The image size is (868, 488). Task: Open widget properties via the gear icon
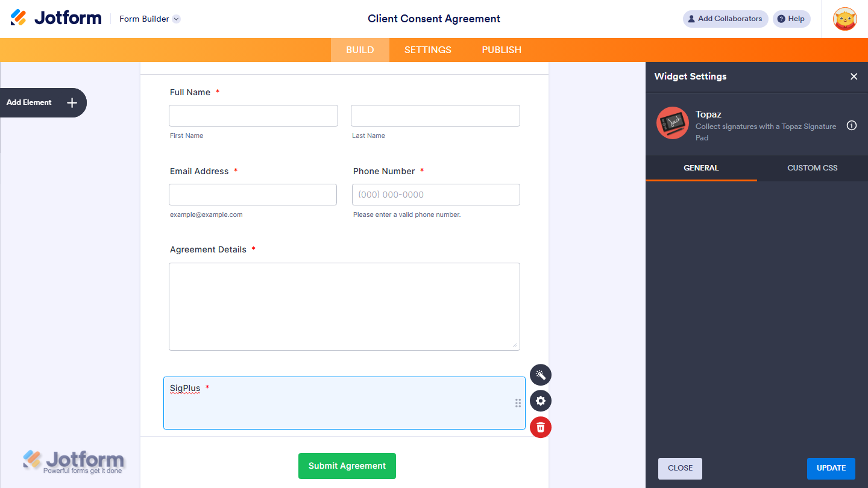540,401
